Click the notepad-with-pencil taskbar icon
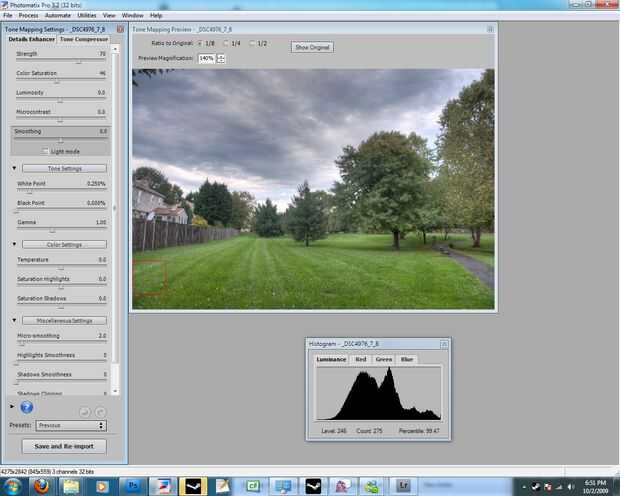 pos(222,486)
